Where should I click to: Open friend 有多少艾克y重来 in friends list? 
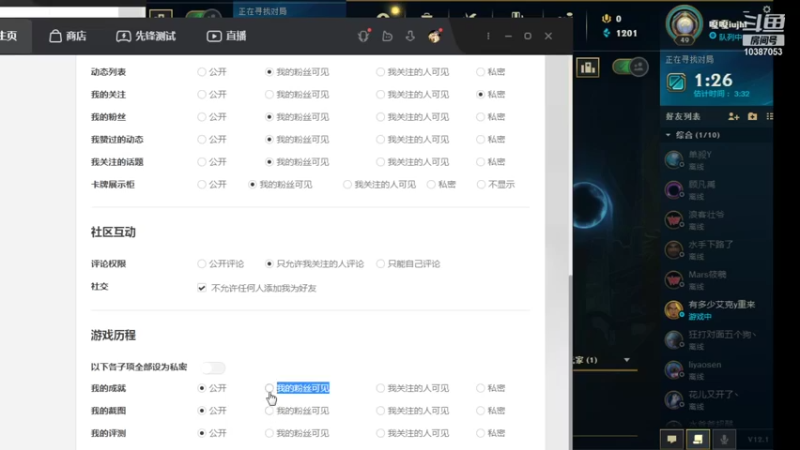717,310
